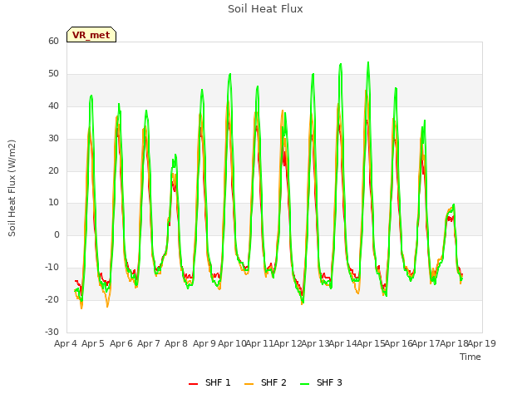532x399 pixels.
Task: Click the Soil Heat Flux chart title
Action: click(265, 9)
